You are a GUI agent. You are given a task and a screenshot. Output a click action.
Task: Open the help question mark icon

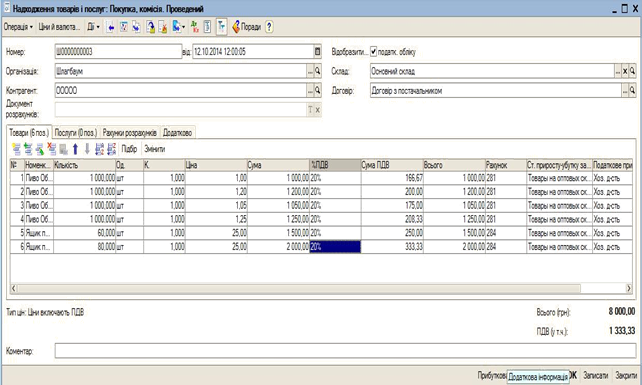coord(269,27)
